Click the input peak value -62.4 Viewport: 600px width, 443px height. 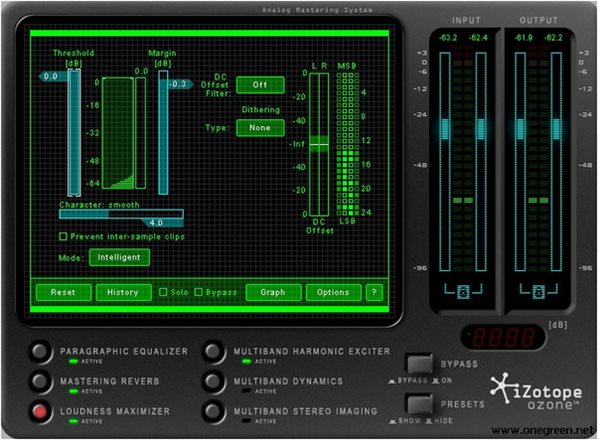tap(478, 38)
